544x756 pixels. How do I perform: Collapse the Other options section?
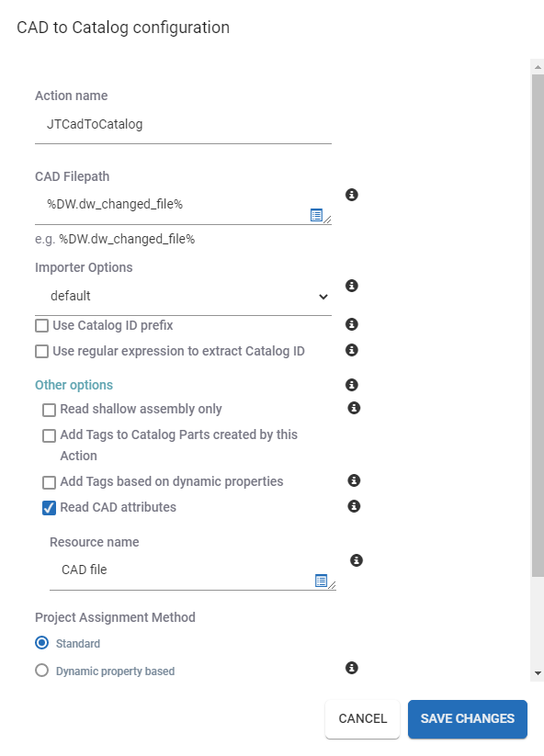tap(74, 385)
